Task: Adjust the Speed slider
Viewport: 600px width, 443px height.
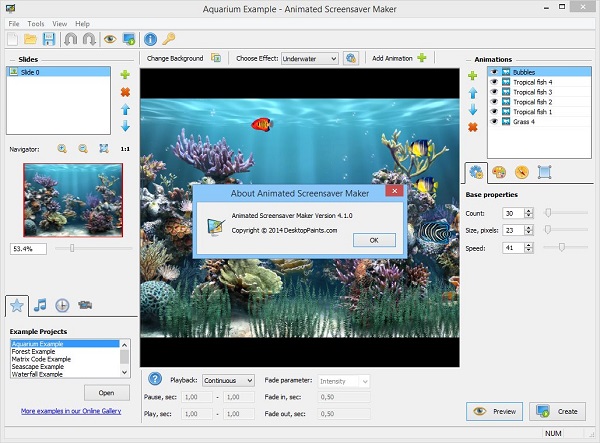Action: tap(561, 247)
